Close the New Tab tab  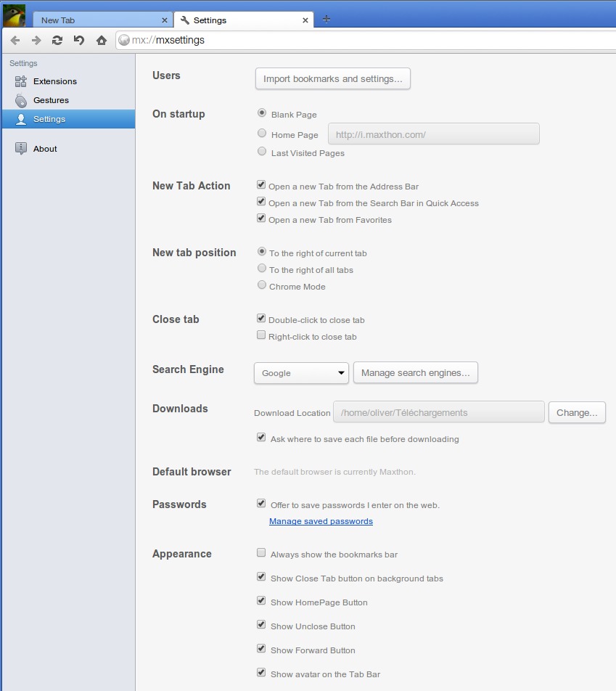coord(165,20)
